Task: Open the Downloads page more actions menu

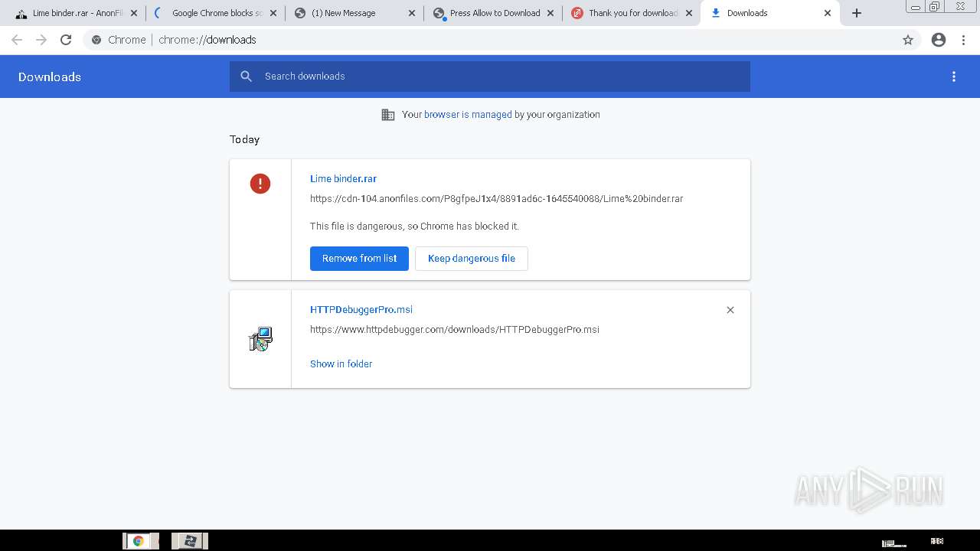Action: pyautogui.click(x=954, y=77)
